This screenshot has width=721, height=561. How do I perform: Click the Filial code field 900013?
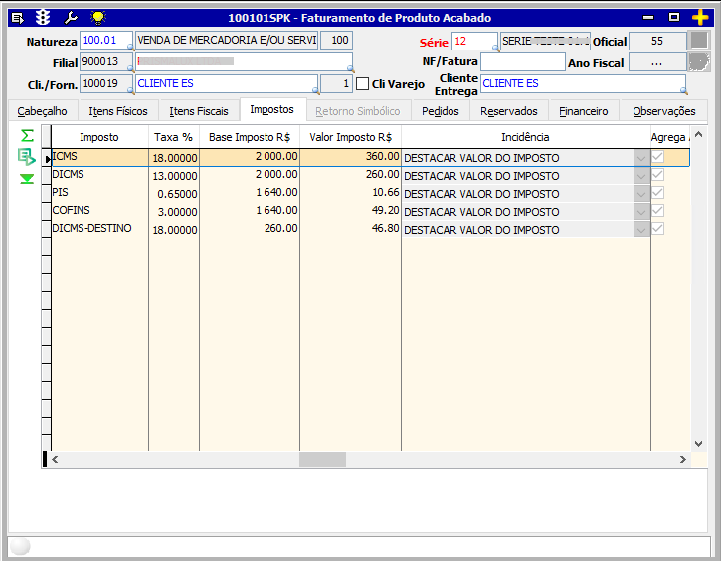pos(106,62)
